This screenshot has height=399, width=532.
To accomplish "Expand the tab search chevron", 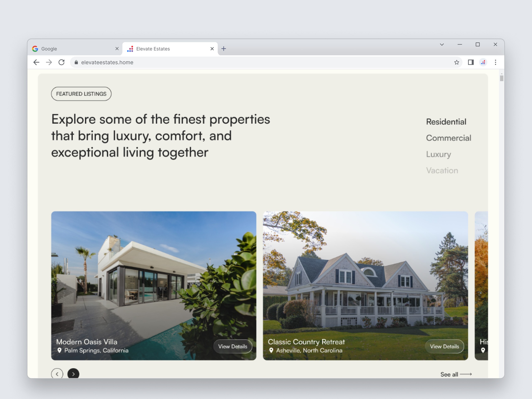I will tap(442, 44).
